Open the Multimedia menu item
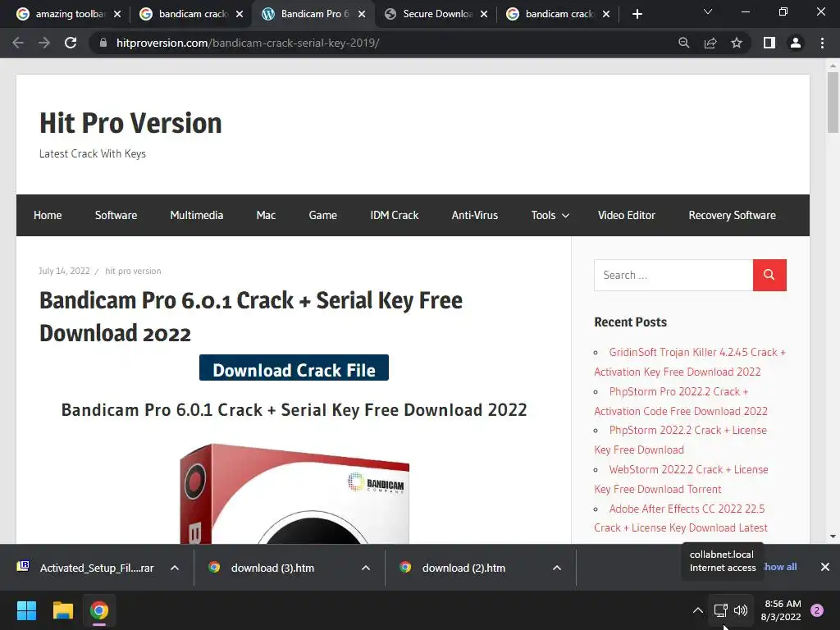The height and width of the screenshot is (630, 840). [x=197, y=216]
